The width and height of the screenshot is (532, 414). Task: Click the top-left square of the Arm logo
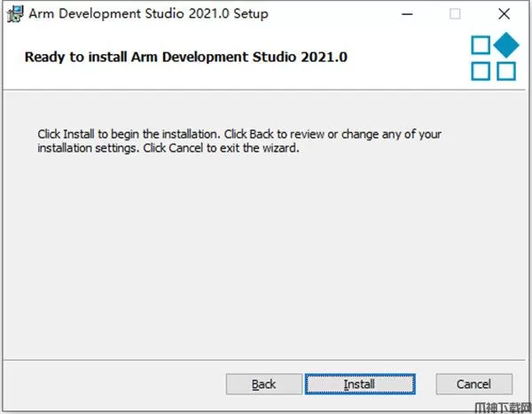click(481, 46)
